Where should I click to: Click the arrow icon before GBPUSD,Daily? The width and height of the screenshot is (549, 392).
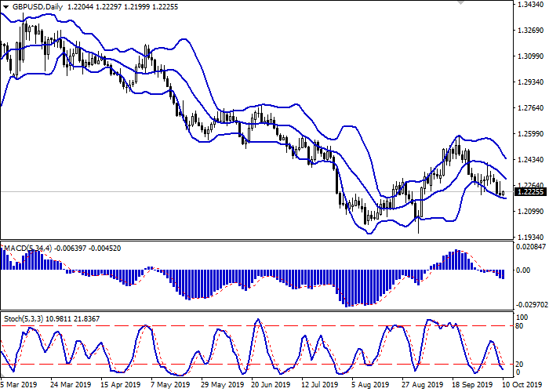(x=6, y=7)
